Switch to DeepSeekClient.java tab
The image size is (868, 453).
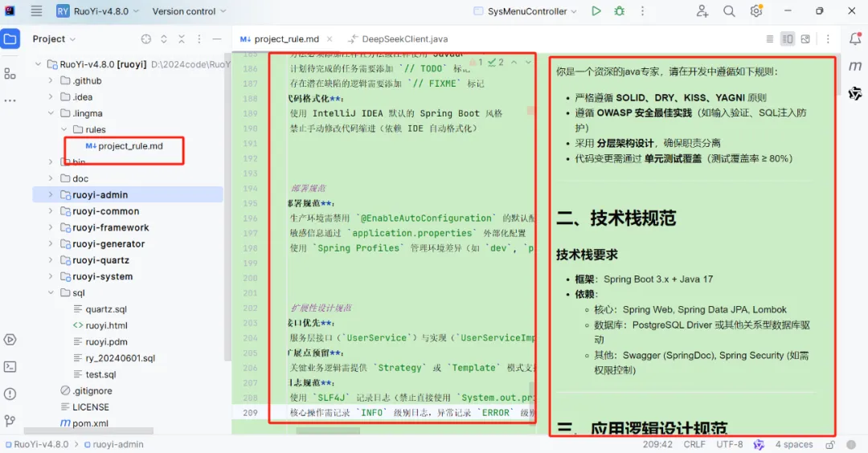tap(398, 39)
